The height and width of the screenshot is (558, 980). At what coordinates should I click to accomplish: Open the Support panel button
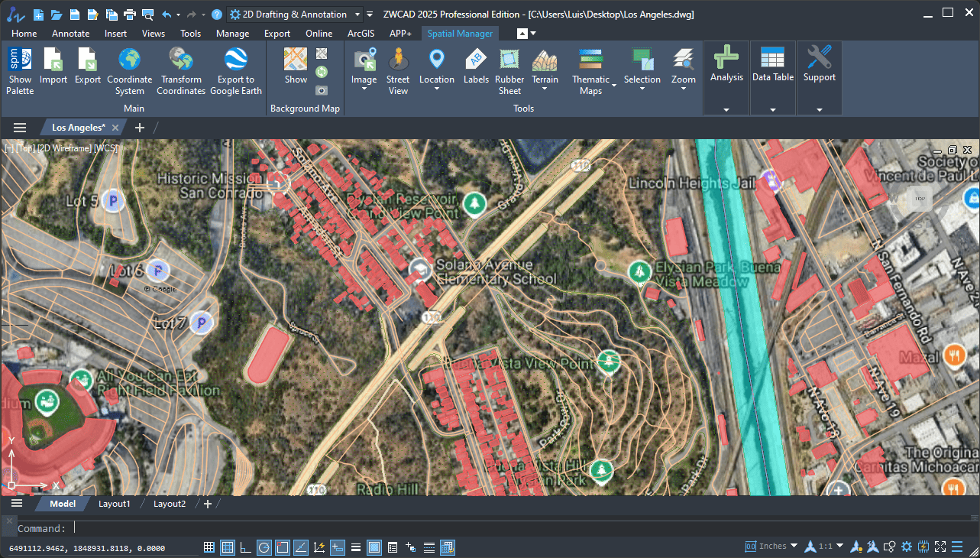tap(820, 78)
